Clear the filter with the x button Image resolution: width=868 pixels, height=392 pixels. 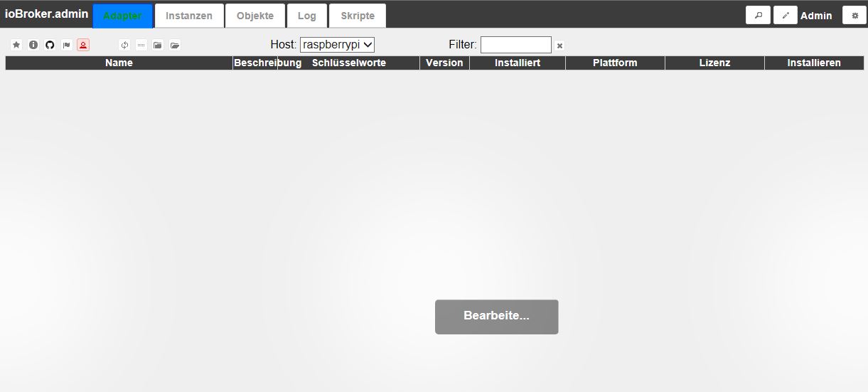pos(559,46)
